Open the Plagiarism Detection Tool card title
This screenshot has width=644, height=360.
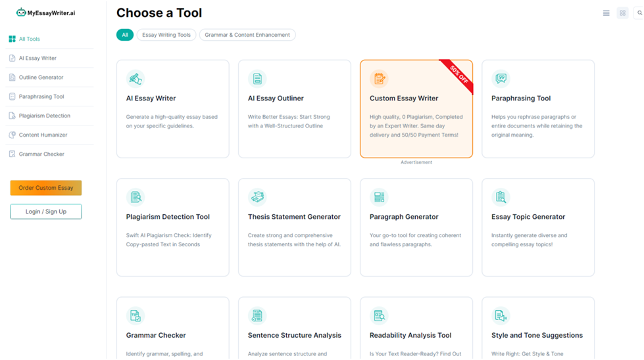pyautogui.click(x=168, y=217)
